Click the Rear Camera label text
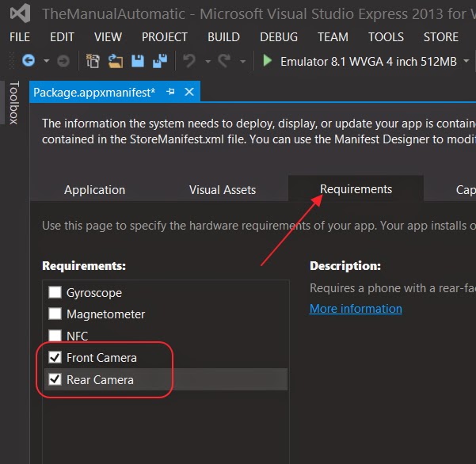This screenshot has height=464, width=476. (100, 379)
